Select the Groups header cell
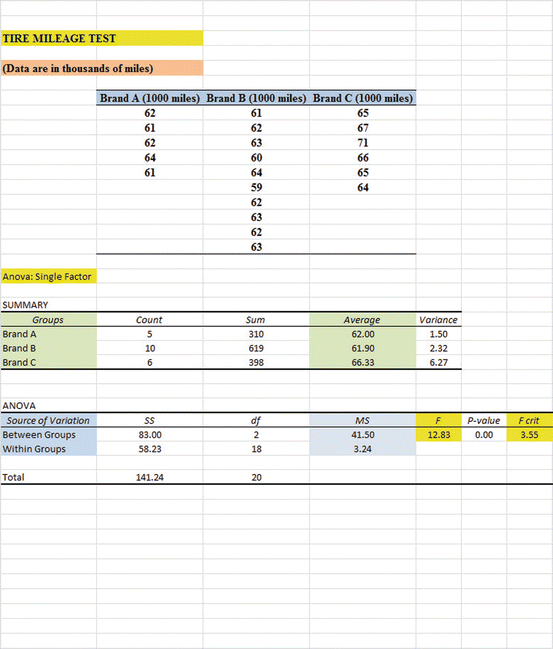Screen dimensions: 553x649 pyautogui.click(x=49, y=320)
